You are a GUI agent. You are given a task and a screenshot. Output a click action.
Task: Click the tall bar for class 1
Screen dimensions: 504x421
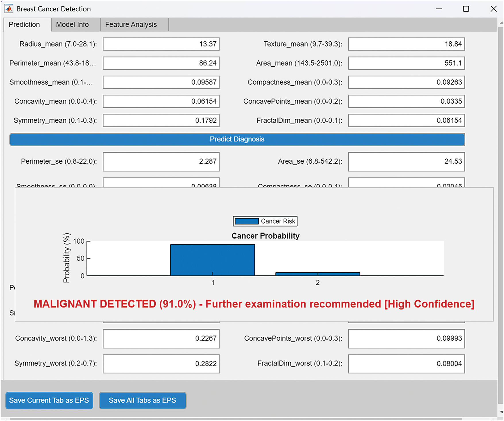tap(213, 260)
